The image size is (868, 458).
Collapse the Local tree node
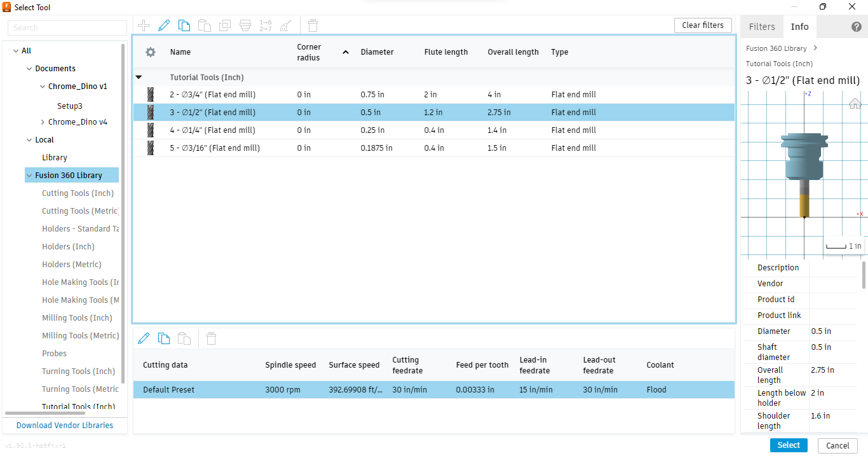[29, 140]
